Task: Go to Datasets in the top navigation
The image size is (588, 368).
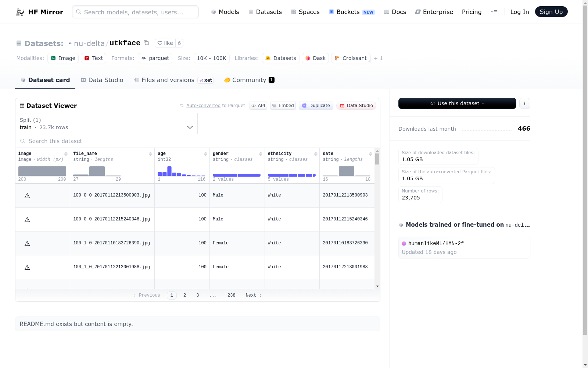Action: (x=265, y=12)
